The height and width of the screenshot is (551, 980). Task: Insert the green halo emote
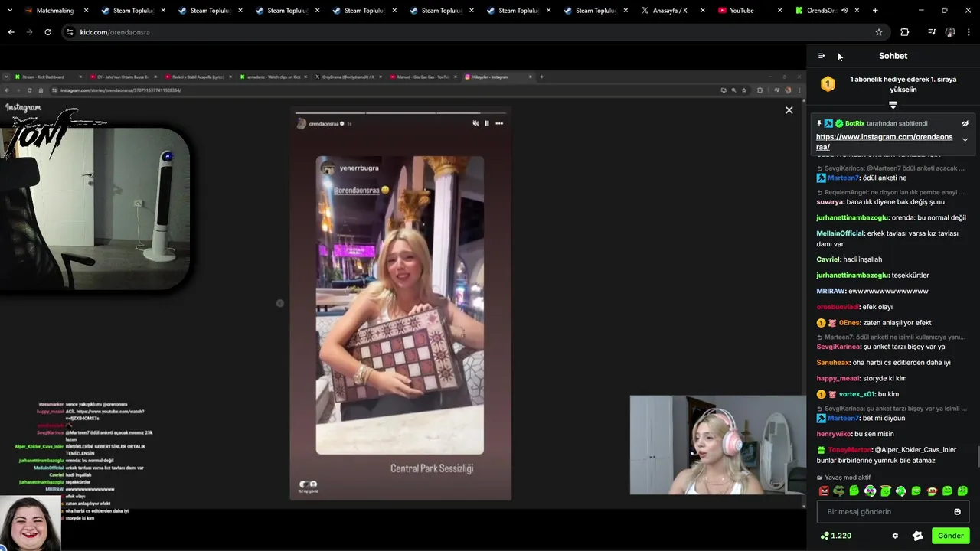[x=885, y=491]
